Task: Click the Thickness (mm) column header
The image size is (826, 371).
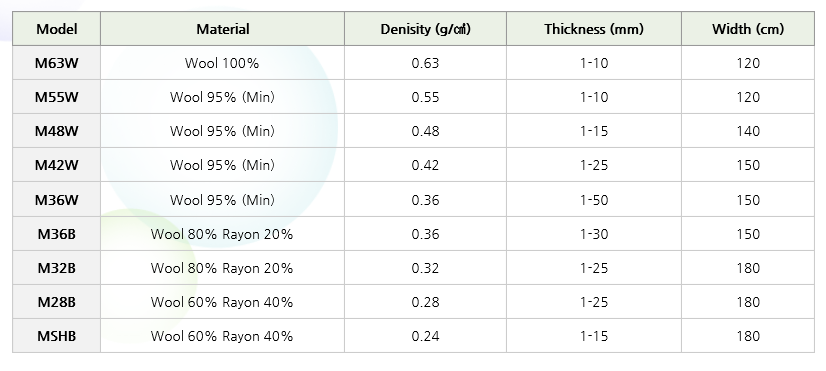Action: point(594,29)
